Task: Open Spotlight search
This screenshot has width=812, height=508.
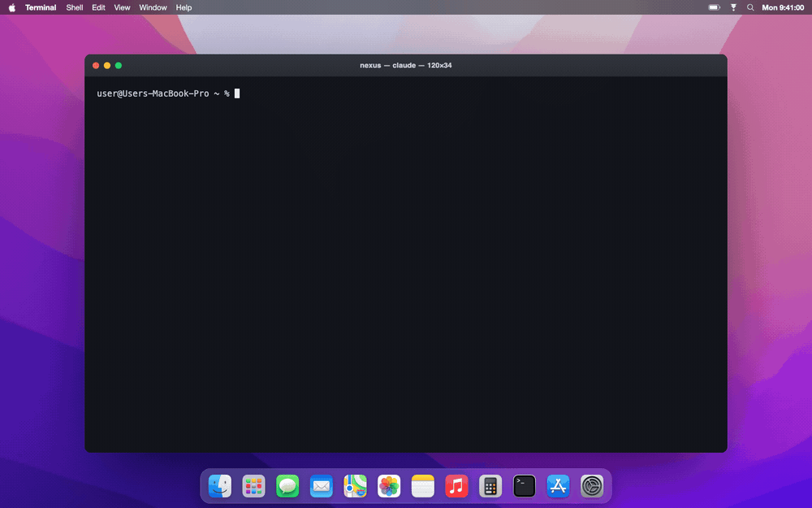Action: click(x=750, y=7)
